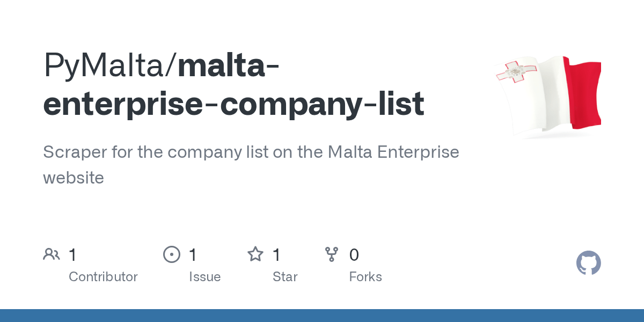Click the star count number
This screenshot has height=322, width=644.
(x=277, y=255)
